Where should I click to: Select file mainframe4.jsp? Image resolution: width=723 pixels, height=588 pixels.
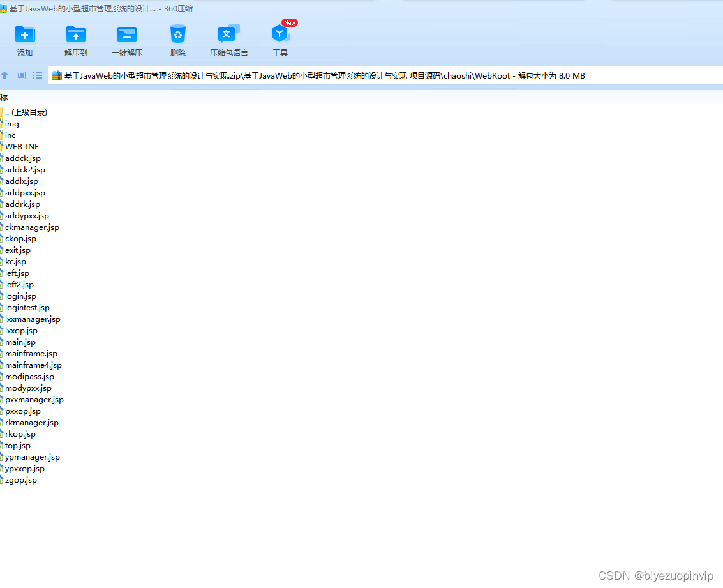tap(31, 365)
